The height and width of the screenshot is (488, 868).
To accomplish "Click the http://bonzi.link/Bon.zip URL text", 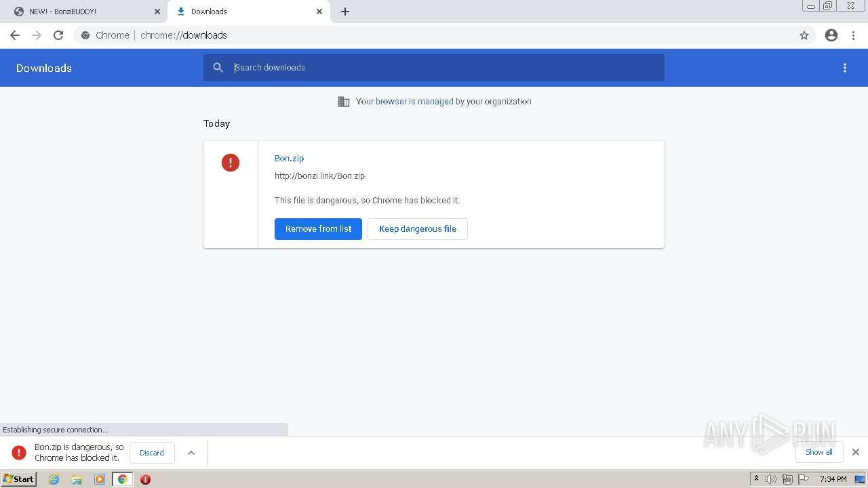I will pyautogui.click(x=319, y=176).
